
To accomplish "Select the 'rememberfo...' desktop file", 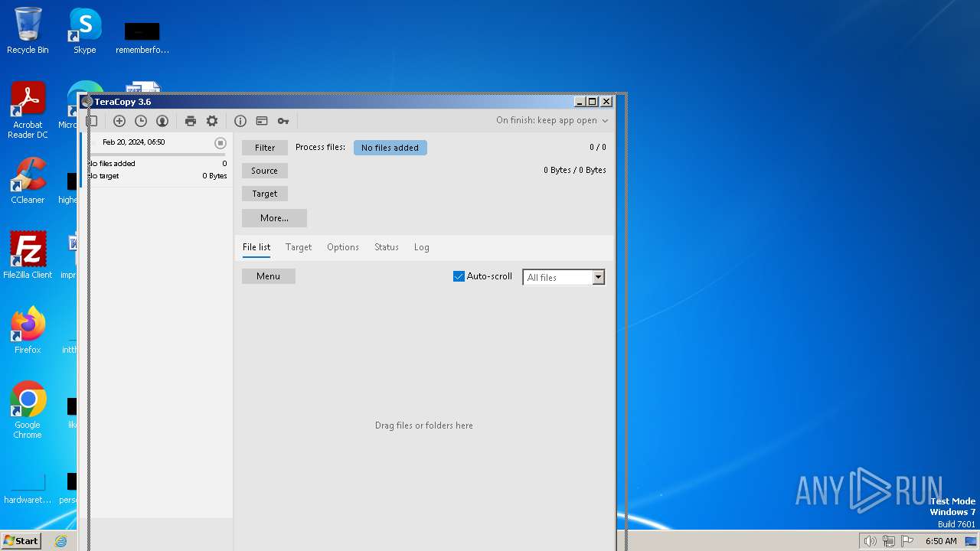I will click(142, 37).
